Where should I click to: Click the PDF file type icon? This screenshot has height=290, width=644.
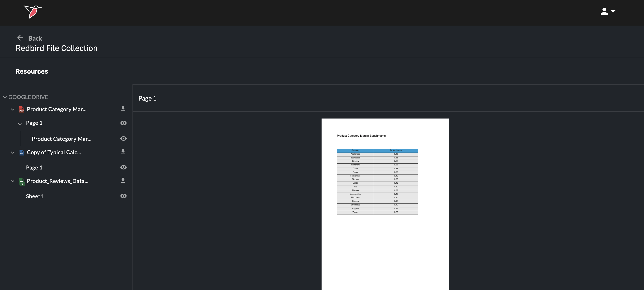pyautogui.click(x=22, y=110)
